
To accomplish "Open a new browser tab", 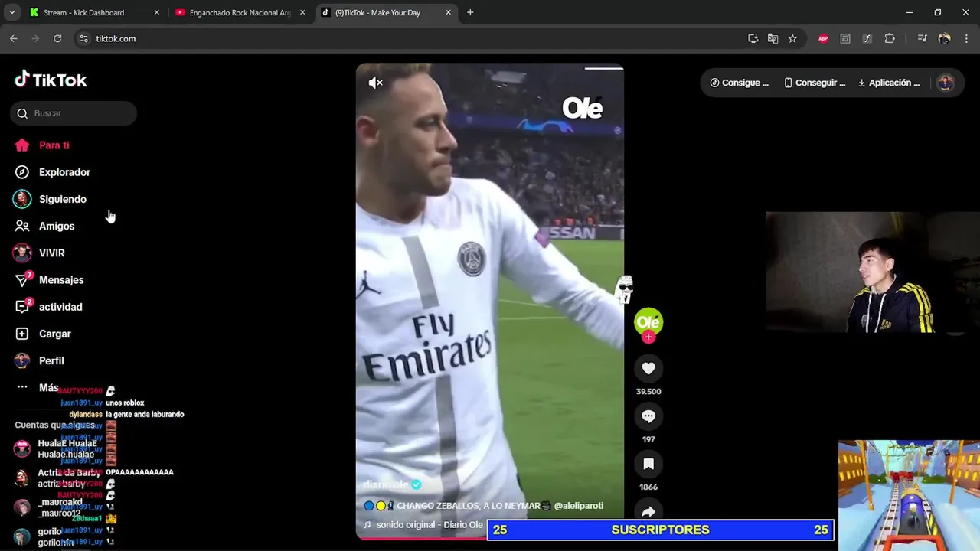I will [x=470, y=12].
